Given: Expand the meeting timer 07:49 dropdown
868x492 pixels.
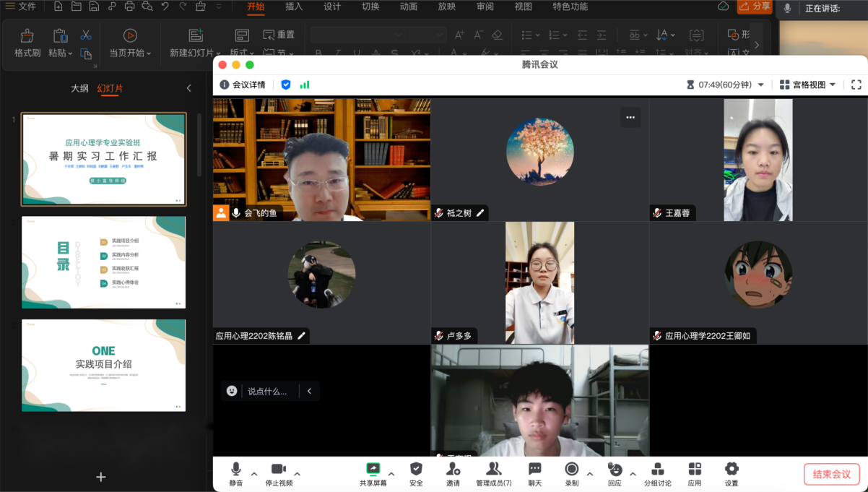Looking at the screenshot, I should click(760, 85).
